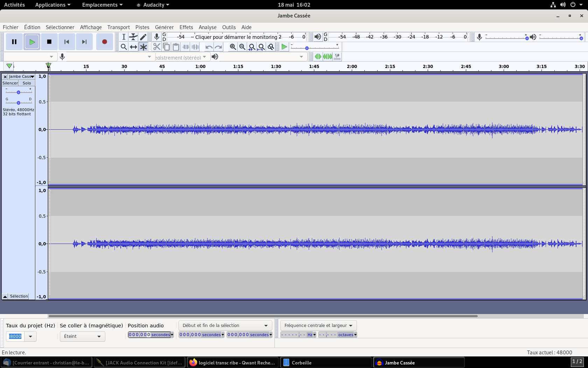Open 'Début et fin de la sélection' dropdown

[x=225, y=326]
